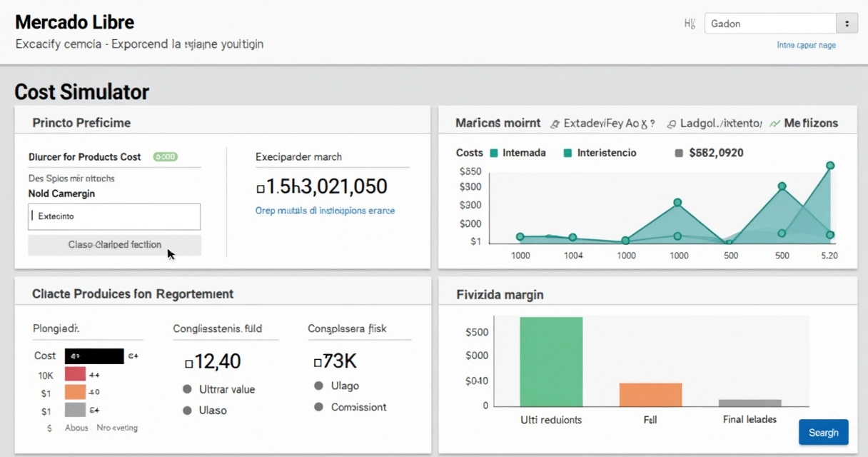Select the Maricns moirnt tab
The image size is (868, 457).
pos(498,123)
